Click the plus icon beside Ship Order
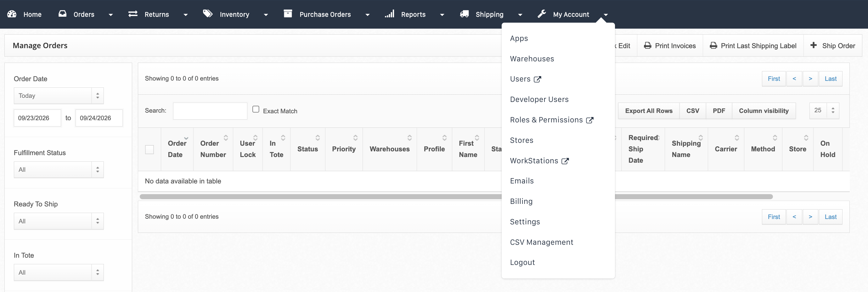 pos(814,45)
